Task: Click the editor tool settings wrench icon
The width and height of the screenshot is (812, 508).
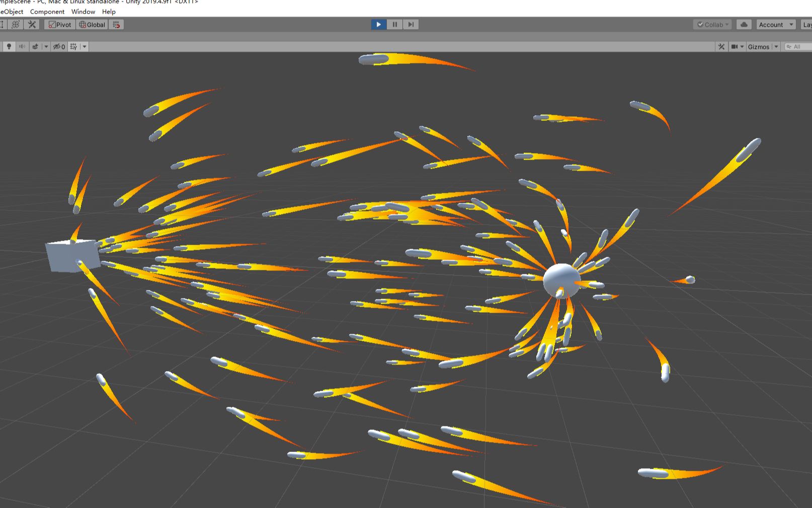Action: point(32,24)
